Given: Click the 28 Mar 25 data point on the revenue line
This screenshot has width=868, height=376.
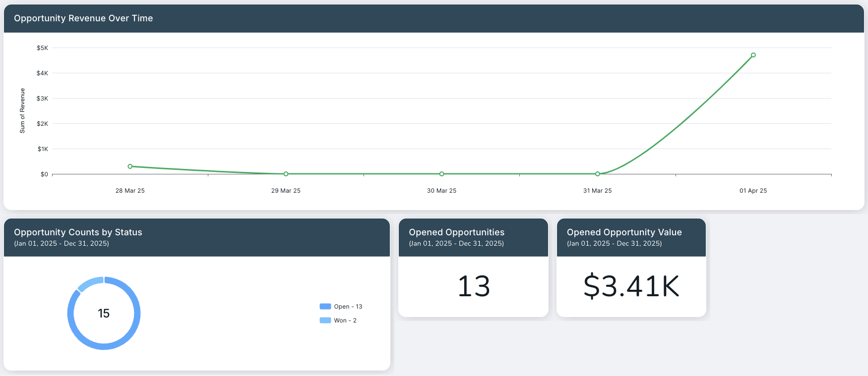Looking at the screenshot, I should pos(130,166).
